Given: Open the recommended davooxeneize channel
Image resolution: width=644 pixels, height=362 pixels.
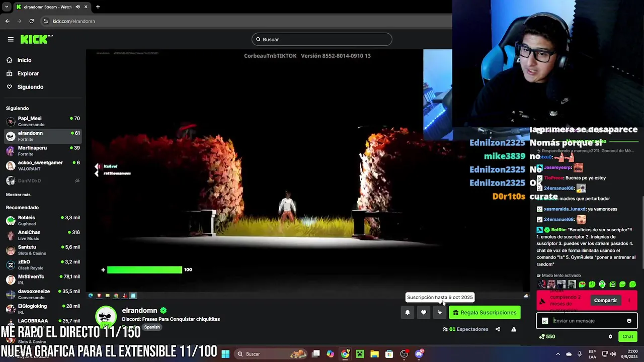Looking at the screenshot, I should pyautogui.click(x=43, y=294).
